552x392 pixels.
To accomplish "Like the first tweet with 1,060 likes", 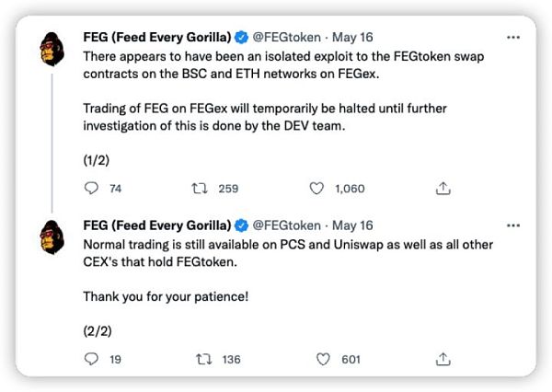I will (316, 188).
